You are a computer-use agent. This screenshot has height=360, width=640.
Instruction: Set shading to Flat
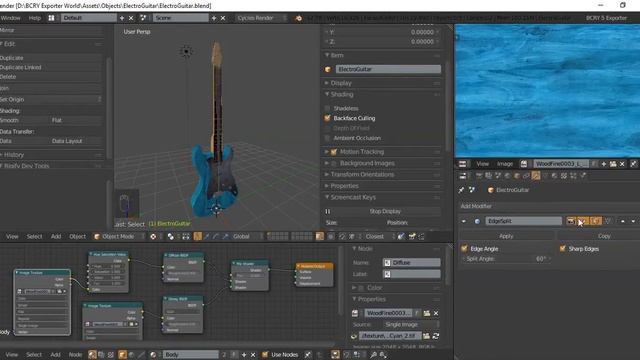[76, 120]
